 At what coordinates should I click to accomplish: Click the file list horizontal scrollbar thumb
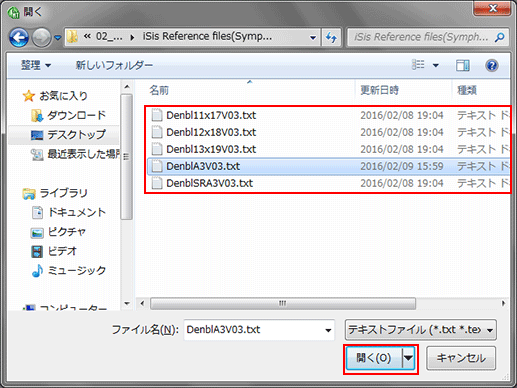(283, 303)
